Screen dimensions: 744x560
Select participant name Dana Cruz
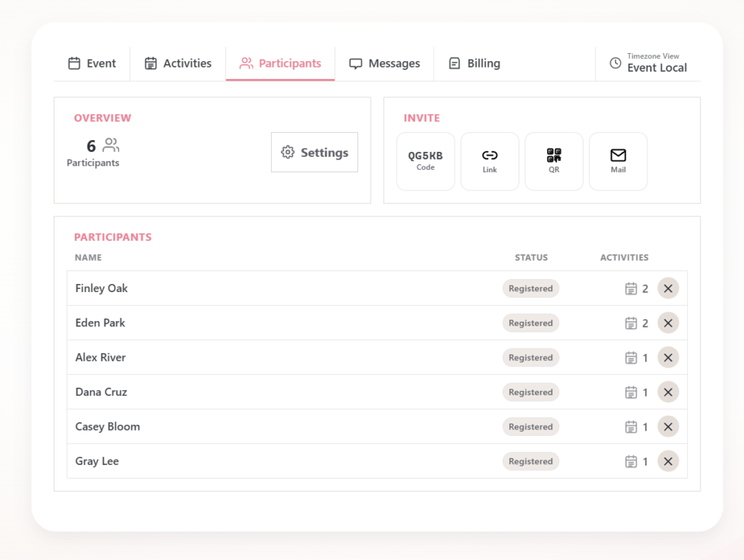point(101,392)
